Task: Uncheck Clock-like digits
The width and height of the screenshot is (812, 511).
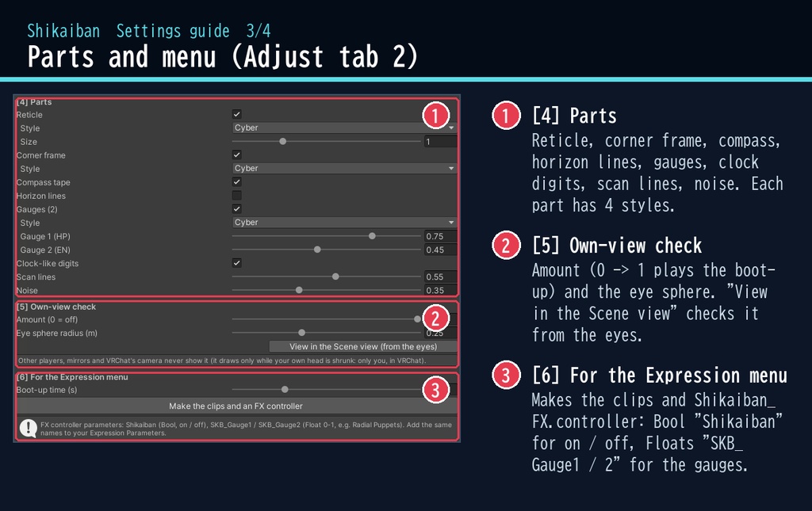Action: 236,263
